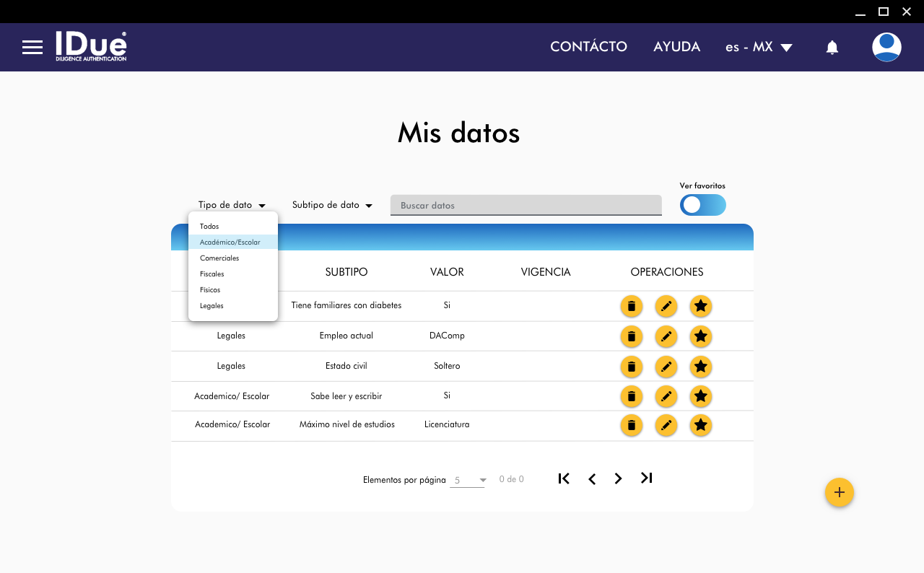Screen dimensions: 924x573
Task: Open the hamburger navigation menu
Action: [32, 48]
